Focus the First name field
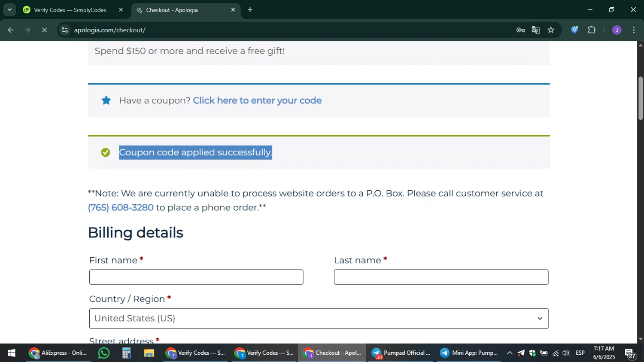Viewport: 644px width, 362px height. pos(196,277)
